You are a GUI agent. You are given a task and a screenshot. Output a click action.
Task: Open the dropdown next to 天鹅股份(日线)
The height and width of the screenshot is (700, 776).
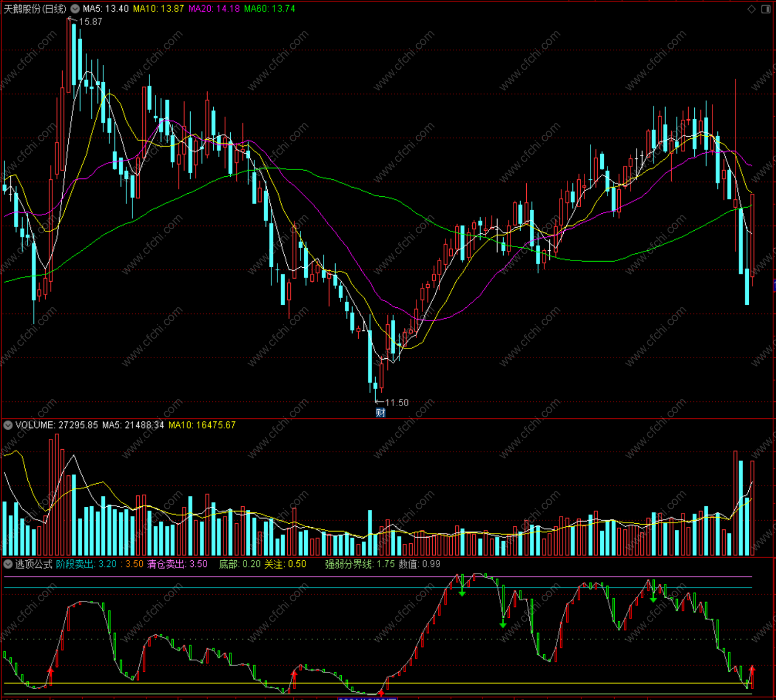(x=75, y=9)
